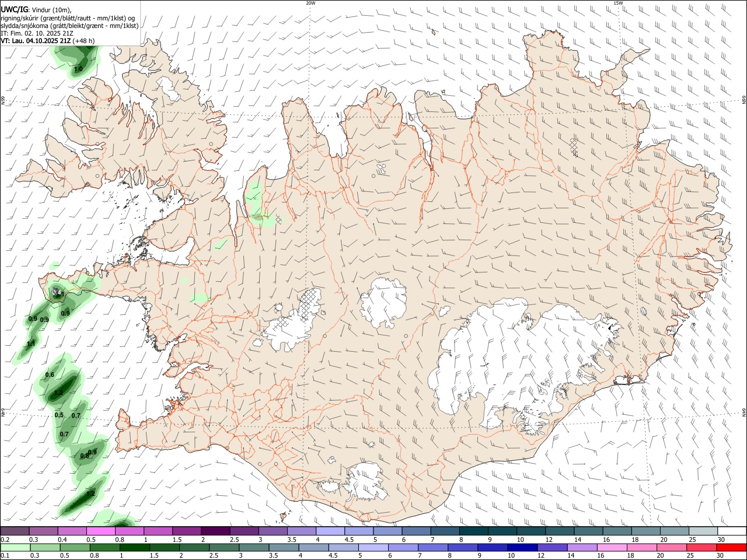The width and height of the screenshot is (747, 560).
Task: Click the 'rigning/skúrir' legend description line
Action: click(x=68, y=18)
